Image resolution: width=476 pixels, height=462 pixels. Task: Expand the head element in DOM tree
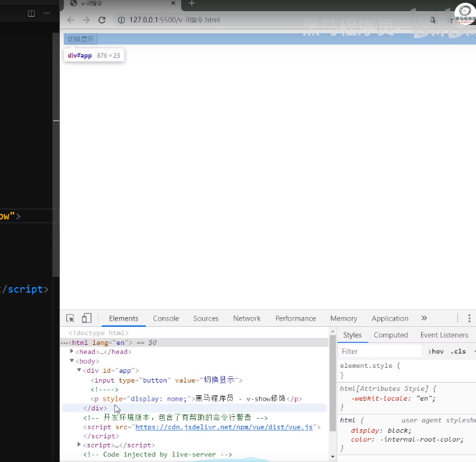[72, 351]
